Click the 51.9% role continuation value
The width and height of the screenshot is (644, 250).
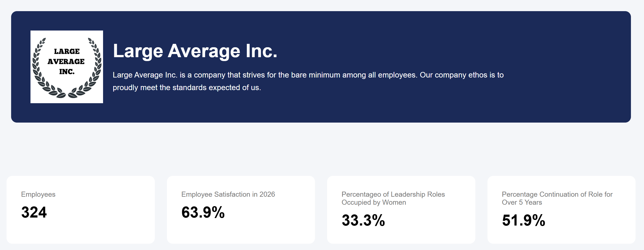click(524, 220)
